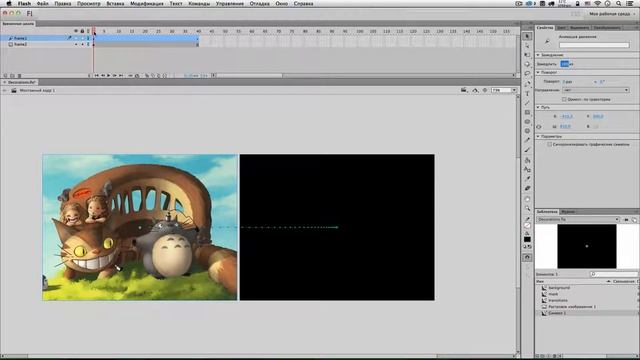Select the Hand tool
This screenshot has height=360, width=640.
tap(527, 199)
